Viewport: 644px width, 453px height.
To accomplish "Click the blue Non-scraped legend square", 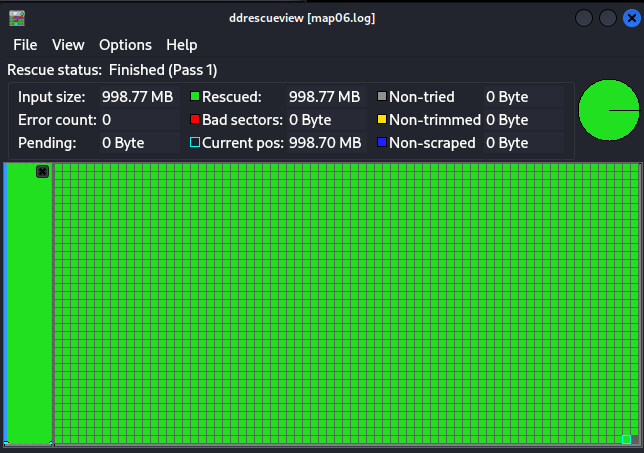I will (x=382, y=143).
